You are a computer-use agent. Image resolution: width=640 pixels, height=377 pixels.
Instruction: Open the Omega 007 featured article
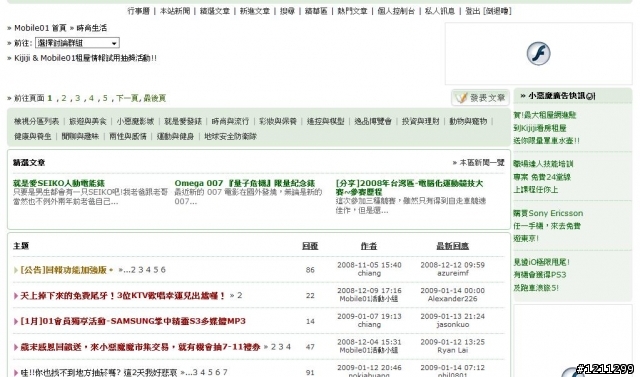coord(245,183)
